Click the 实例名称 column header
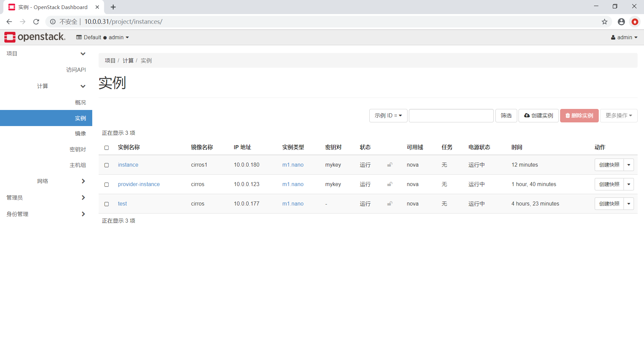The image size is (644, 349). pyautogui.click(x=129, y=147)
